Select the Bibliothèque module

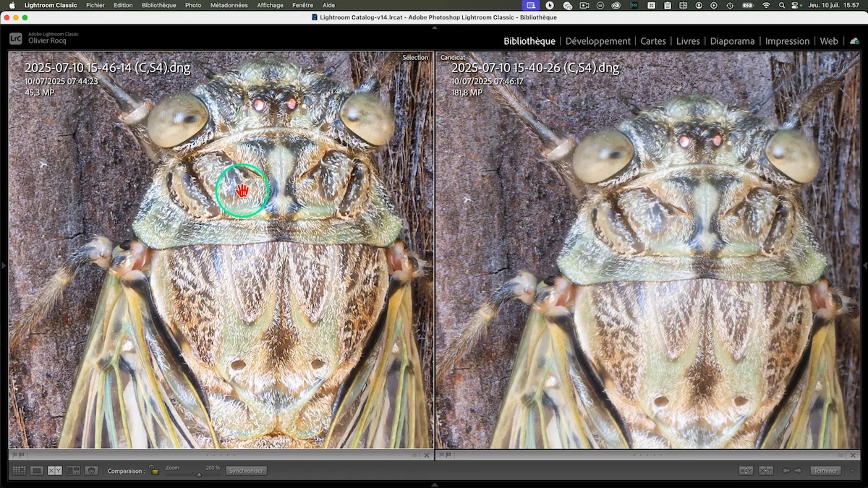click(x=529, y=41)
